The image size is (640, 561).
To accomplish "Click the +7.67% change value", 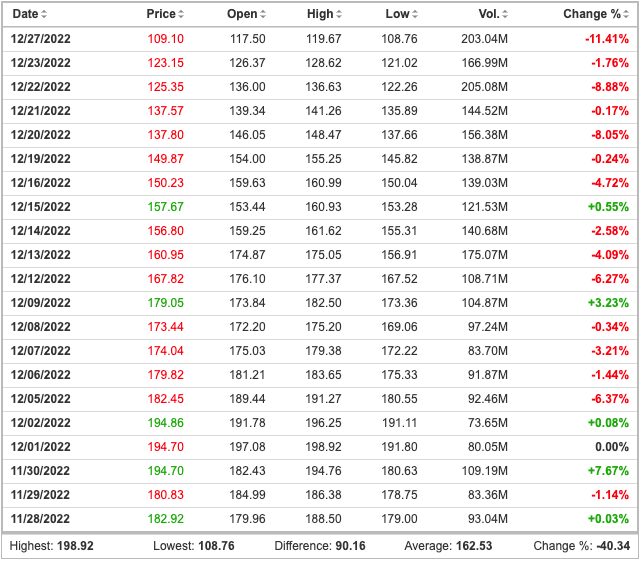I will [x=608, y=471].
